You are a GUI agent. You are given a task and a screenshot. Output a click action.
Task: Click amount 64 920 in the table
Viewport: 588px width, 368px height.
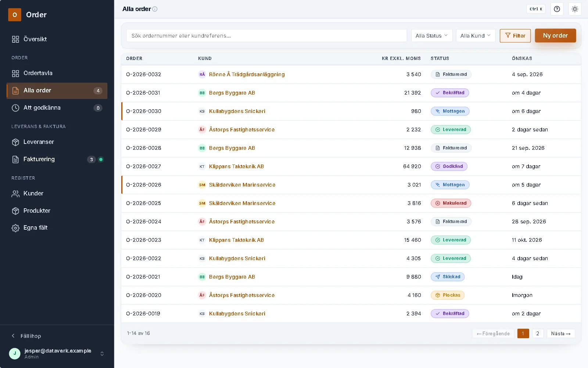pyautogui.click(x=412, y=166)
